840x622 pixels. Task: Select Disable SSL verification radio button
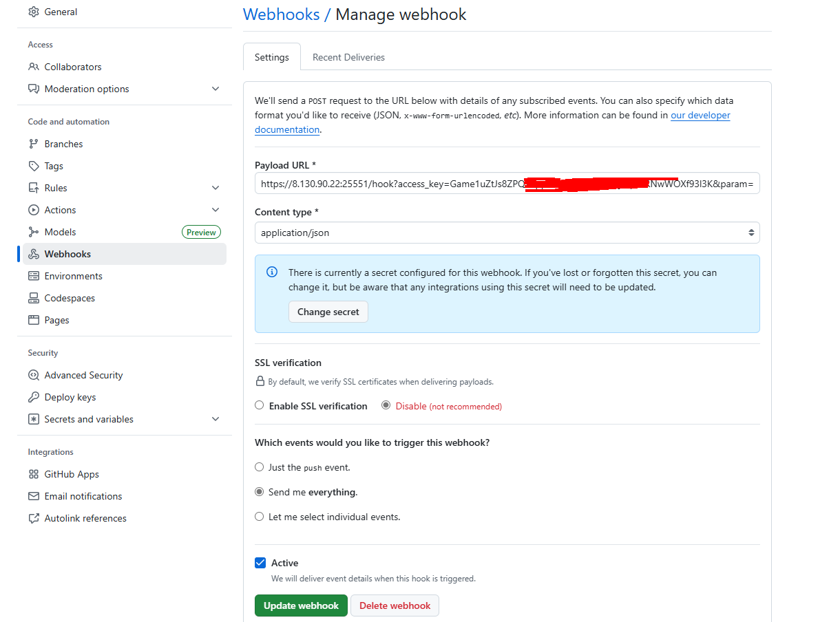click(386, 405)
